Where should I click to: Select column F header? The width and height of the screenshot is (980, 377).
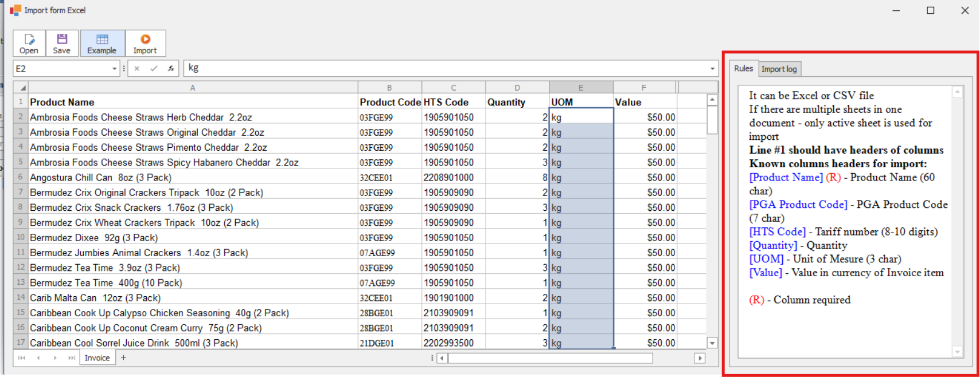645,88
